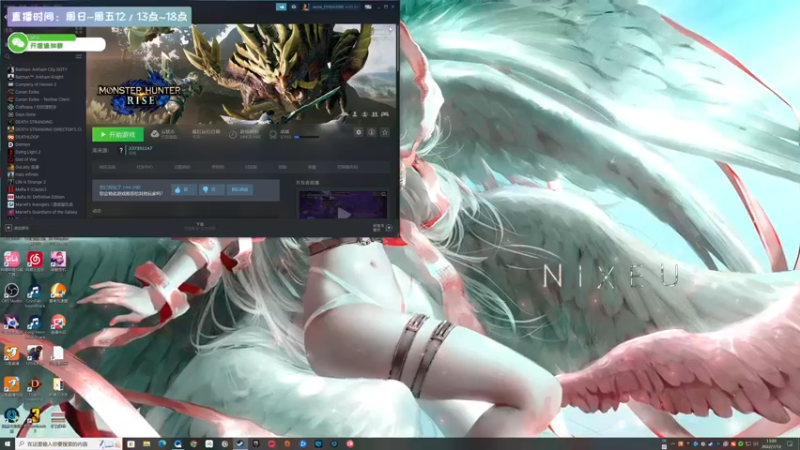The width and height of the screenshot is (800, 450).
Task: Click the 'maybe later' review button
Action: (240, 189)
